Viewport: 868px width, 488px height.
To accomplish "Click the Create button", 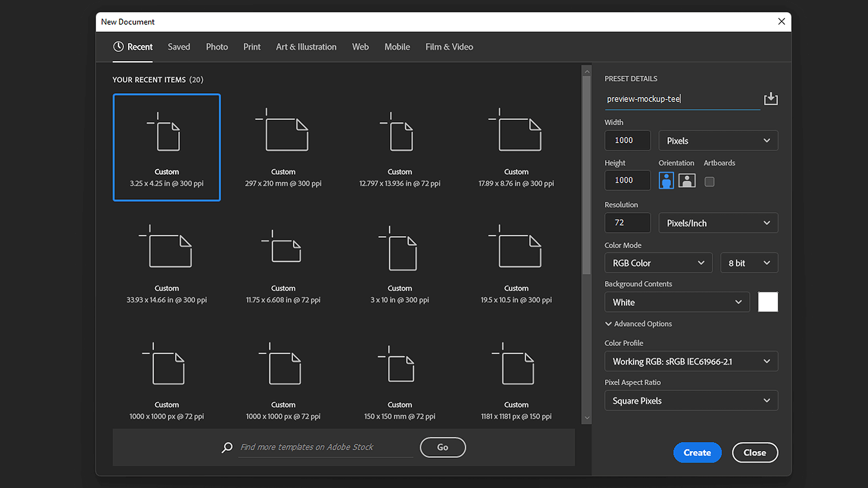I will coord(698,452).
